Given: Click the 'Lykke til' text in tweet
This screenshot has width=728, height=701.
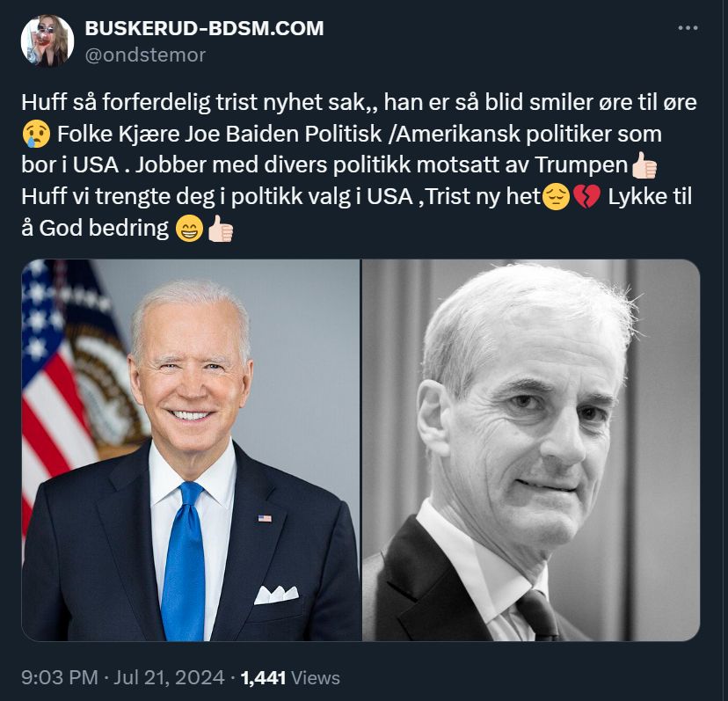Looking at the screenshot, I should 650,196.
